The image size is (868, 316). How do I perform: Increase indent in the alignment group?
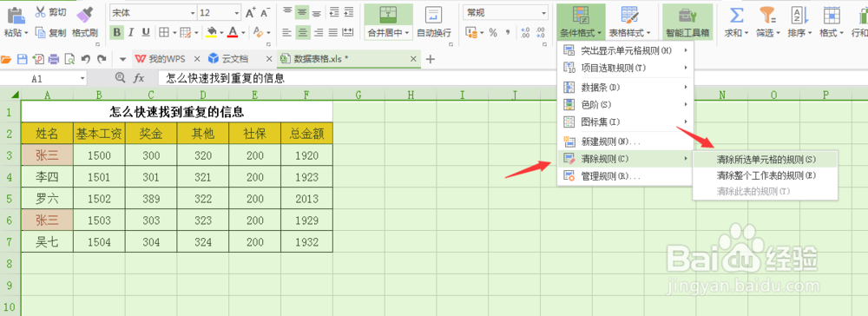349,12
